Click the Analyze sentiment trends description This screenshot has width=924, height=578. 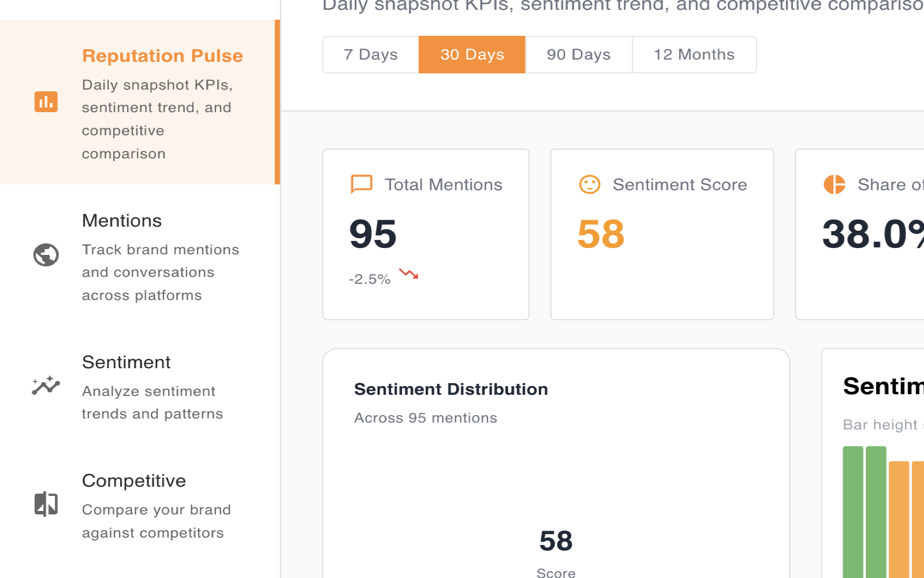pyautogui.click(x=152, y=402)
